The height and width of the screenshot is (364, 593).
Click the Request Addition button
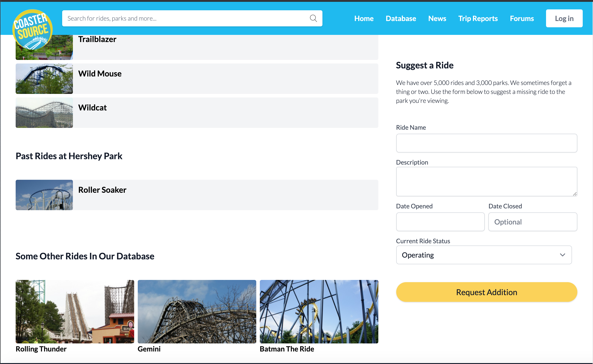(486, 292)
